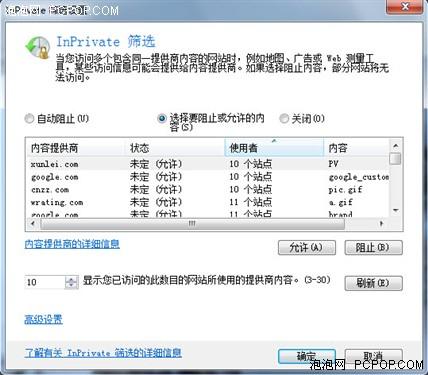Click the pic.gif content cell
This screenshot has height=375, width=428.
coord(345,190)
